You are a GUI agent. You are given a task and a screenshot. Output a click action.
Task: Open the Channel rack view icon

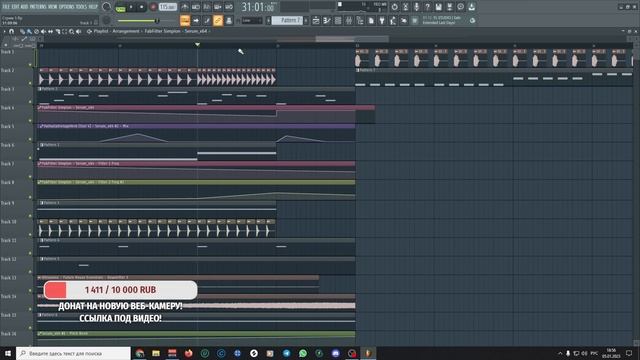click(x=338, y=20)
